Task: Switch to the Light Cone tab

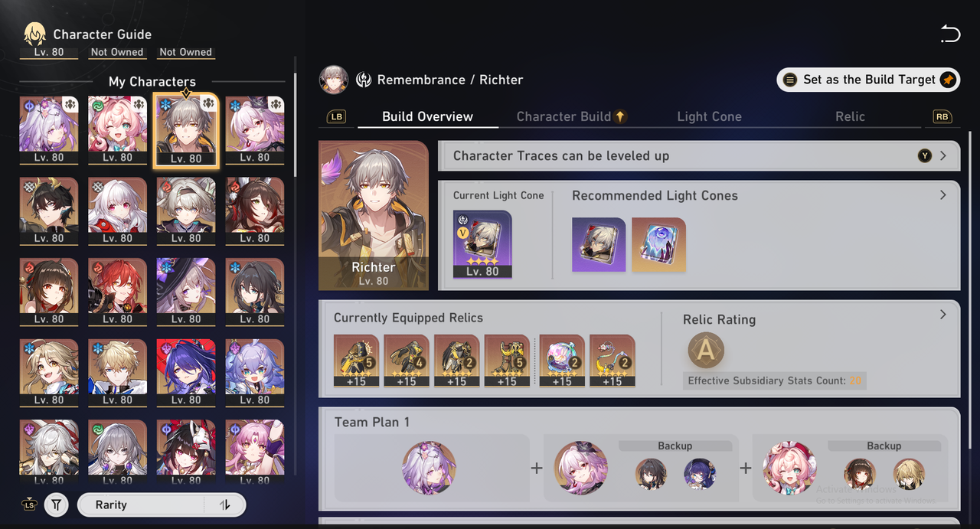Action: click(709, 116)
